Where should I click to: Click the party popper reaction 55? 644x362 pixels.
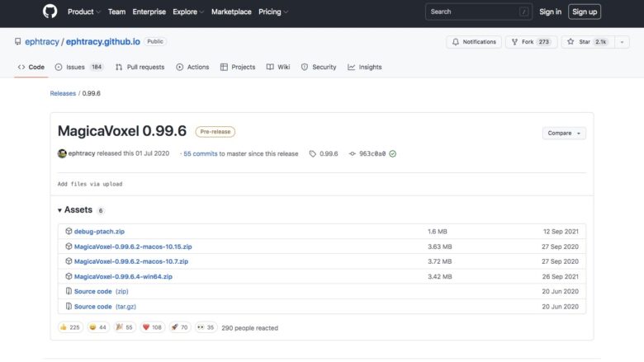[125, 327]
